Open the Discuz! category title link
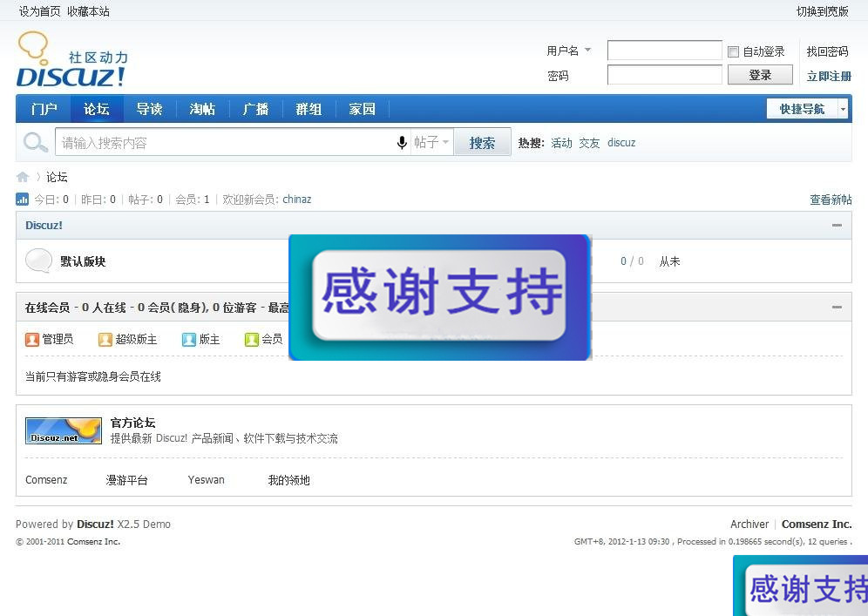Viewport: 868px width, 616px height. tap(44, 226)
